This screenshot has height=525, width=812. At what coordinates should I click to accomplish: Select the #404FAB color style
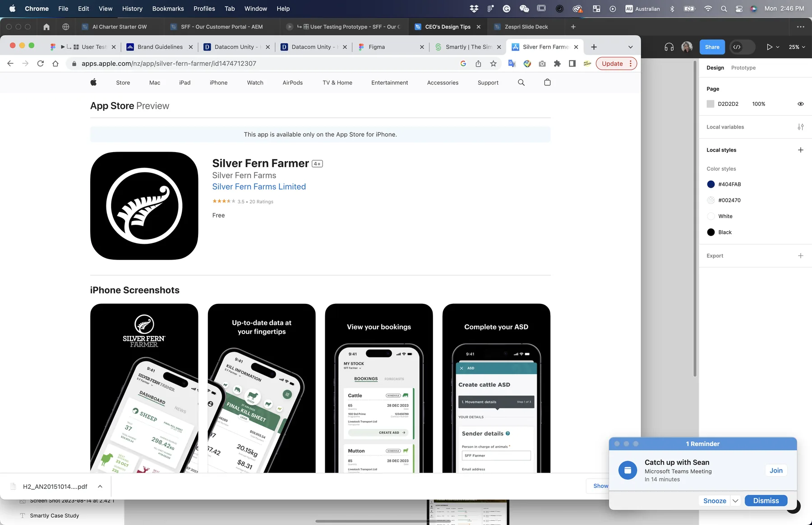(724, 184)
